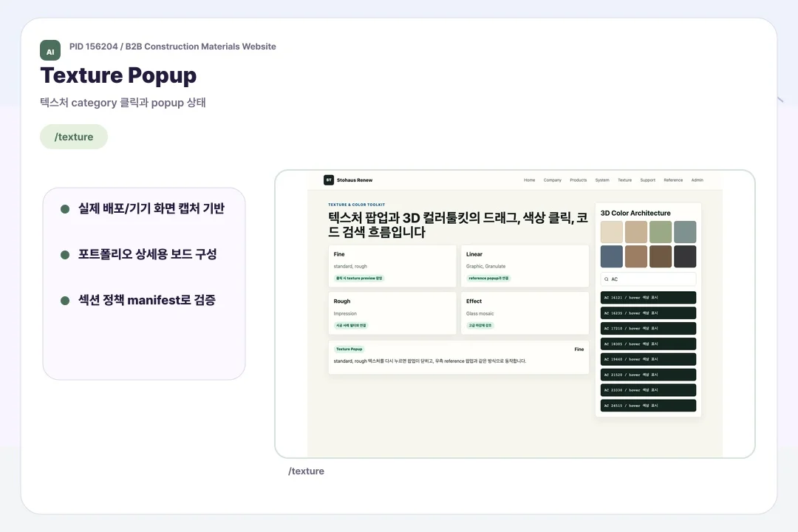Pick the sage green color swatch
The width and height of the screenshot is (798, 532).
tap(661, 232)
